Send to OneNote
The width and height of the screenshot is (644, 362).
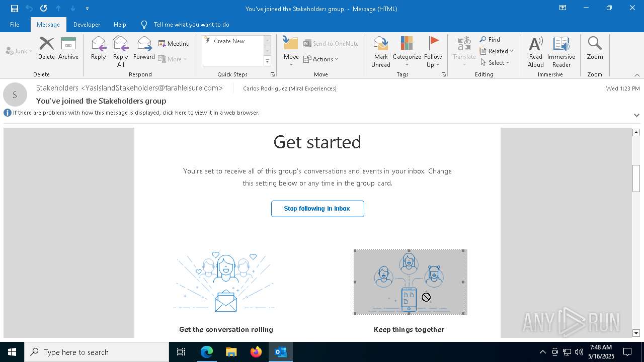(331, 44)
